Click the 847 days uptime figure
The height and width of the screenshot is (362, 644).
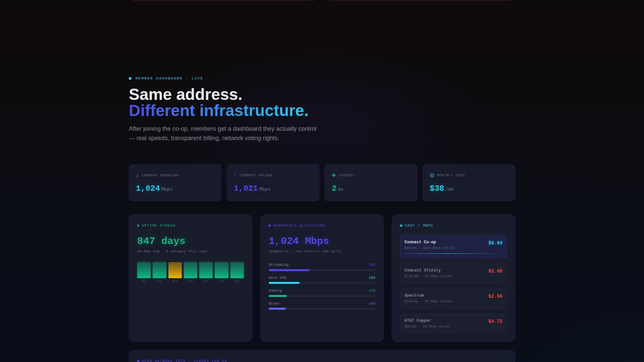(161, 241)
